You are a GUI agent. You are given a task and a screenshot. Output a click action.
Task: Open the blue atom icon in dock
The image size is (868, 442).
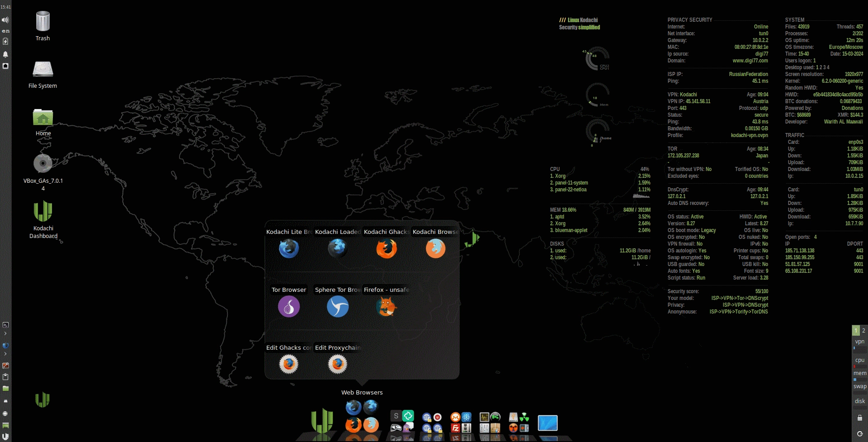pyautogui.click(x=467, y=417)
